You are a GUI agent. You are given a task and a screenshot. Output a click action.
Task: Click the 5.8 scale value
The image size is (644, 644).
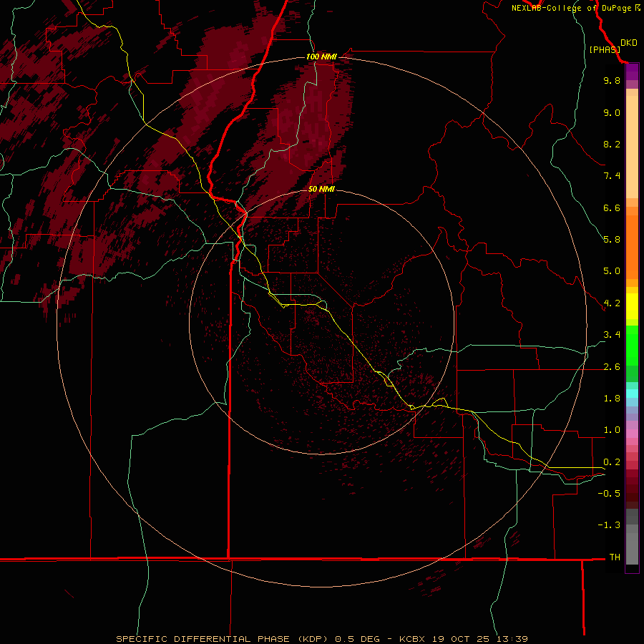click(x=612, y=240)
